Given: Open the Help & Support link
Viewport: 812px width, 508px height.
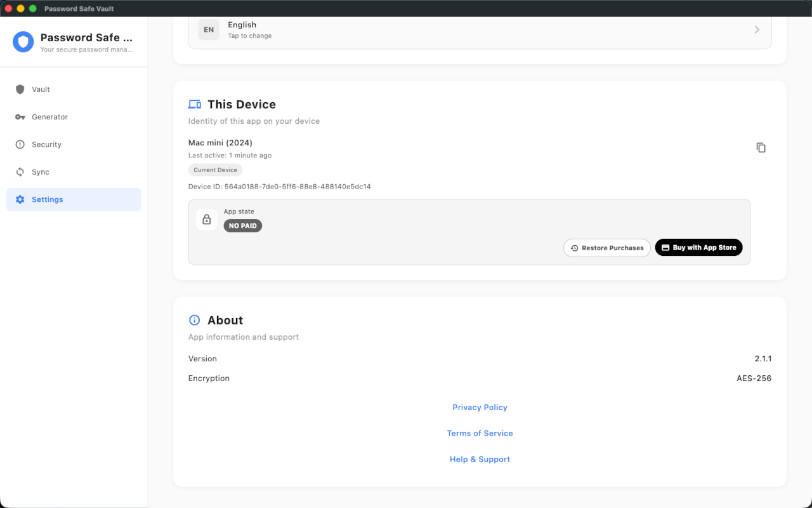Looking at the screenshot, I should click(x=480, y=460).
